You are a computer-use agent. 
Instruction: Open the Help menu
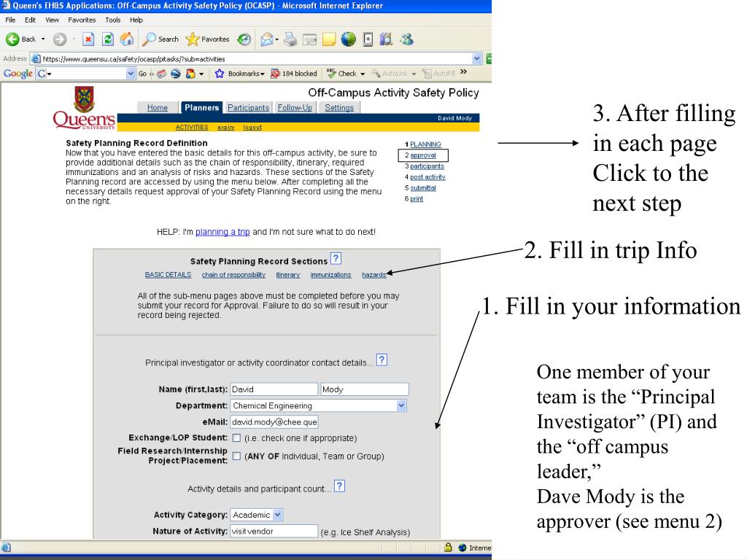tap(136, 20)
